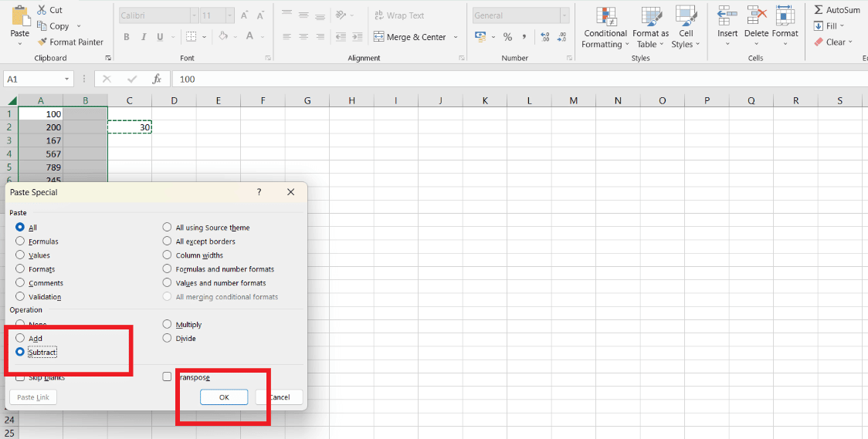868x439 pixels.
Task: Select row header 3
Action: [8, 140]
